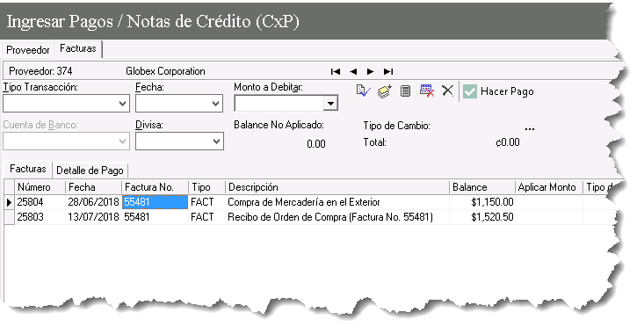Open the Monto a Debitar dropdown arrow
This screenshot has width=644, height=334.
tap(330, 104)
